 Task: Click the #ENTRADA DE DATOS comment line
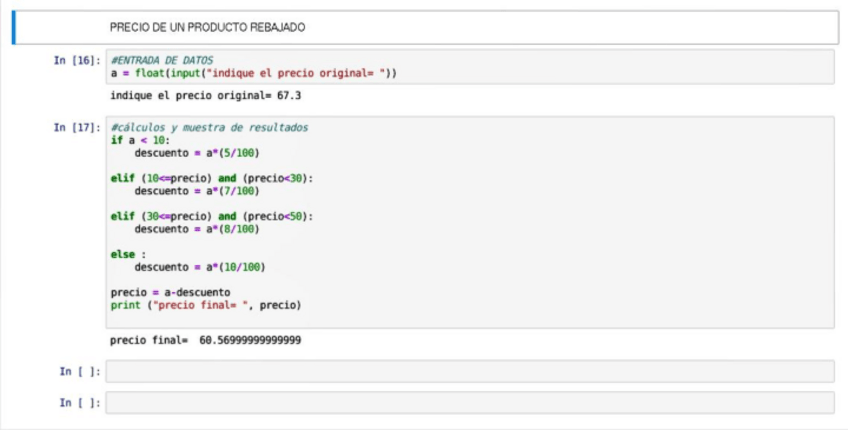click(x=161, y=61)
